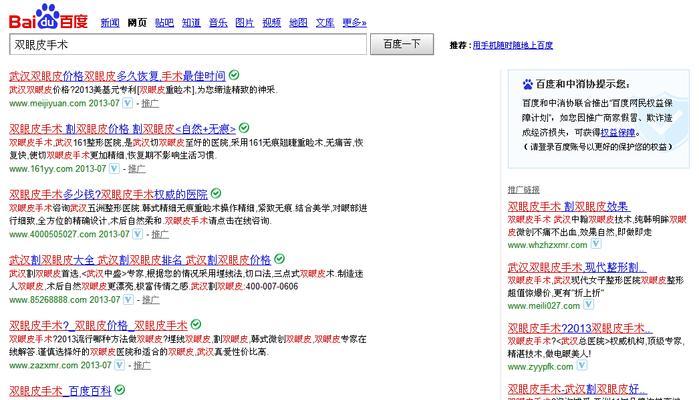Screen dimensions: 699x400
Task: Expand the 更多» link
Action: tap(354, 22)
